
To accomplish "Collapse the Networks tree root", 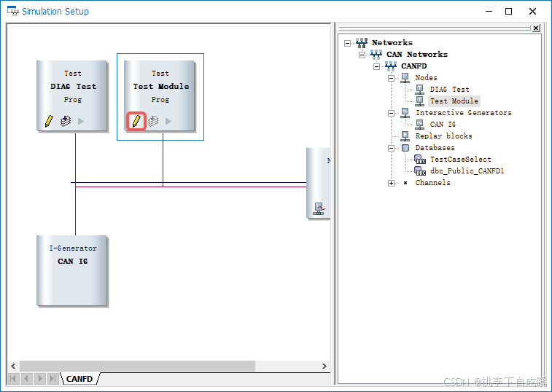I will click(348, 43).
